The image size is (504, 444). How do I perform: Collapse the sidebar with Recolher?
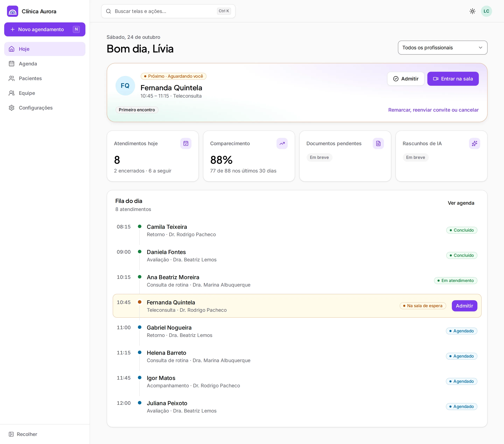(23, 434)
